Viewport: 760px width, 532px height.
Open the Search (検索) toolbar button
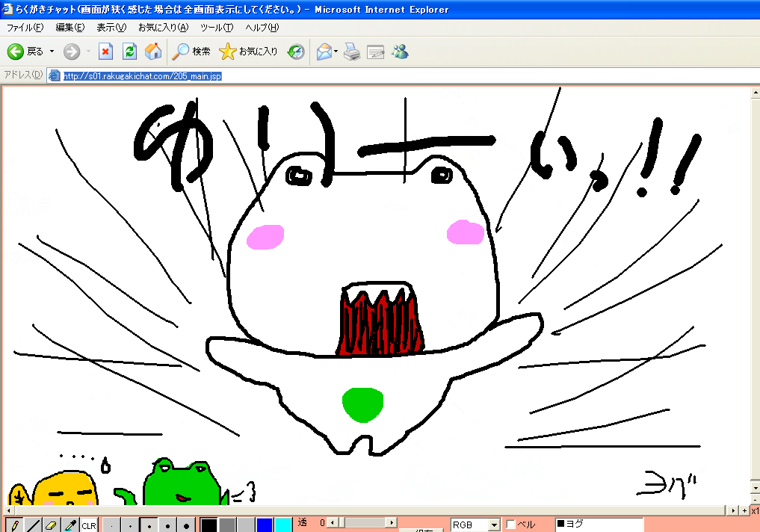click(191, 52)
